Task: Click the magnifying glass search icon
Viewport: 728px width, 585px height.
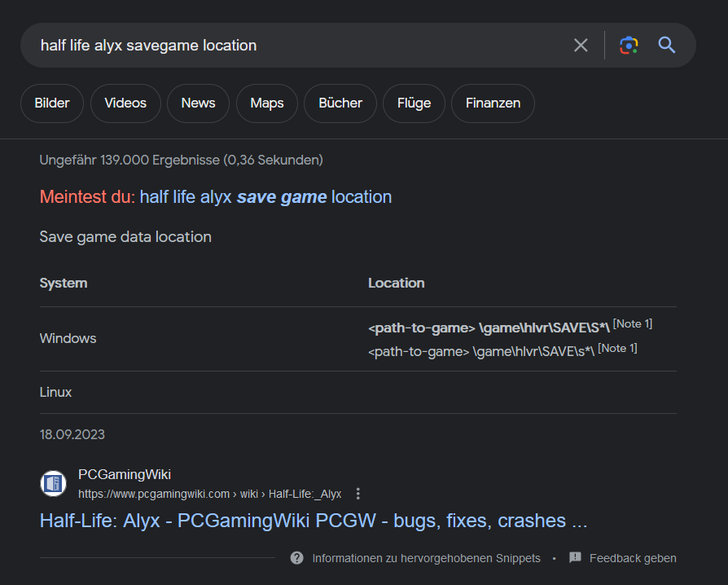Action: click(x=667, y=45)
